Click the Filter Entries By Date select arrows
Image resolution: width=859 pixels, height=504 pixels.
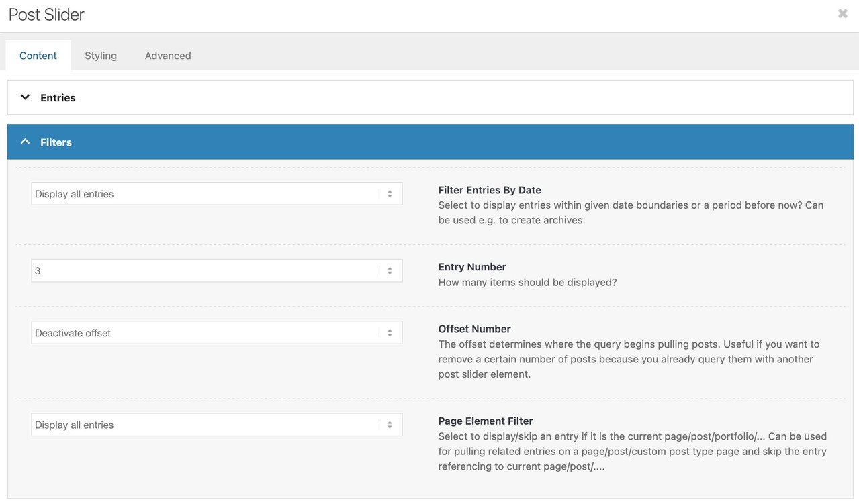390,194
